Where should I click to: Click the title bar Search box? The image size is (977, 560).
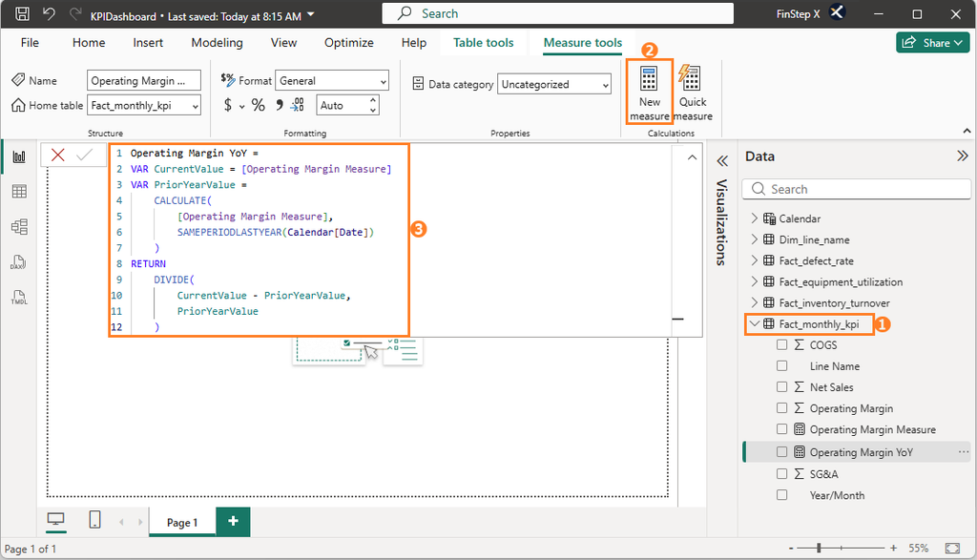[557, 13]
